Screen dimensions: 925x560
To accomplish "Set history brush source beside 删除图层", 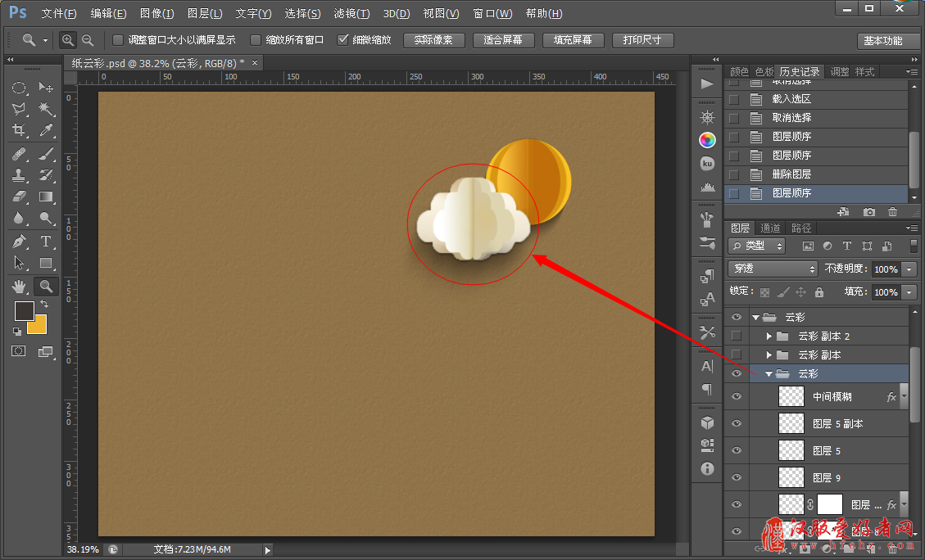I will click(734, 174).
